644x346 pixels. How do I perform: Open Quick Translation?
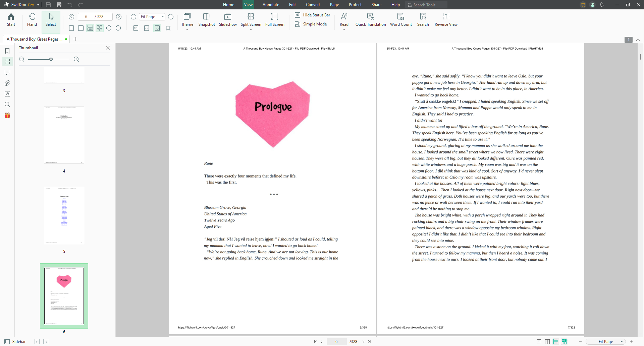[x=371, y=20]
